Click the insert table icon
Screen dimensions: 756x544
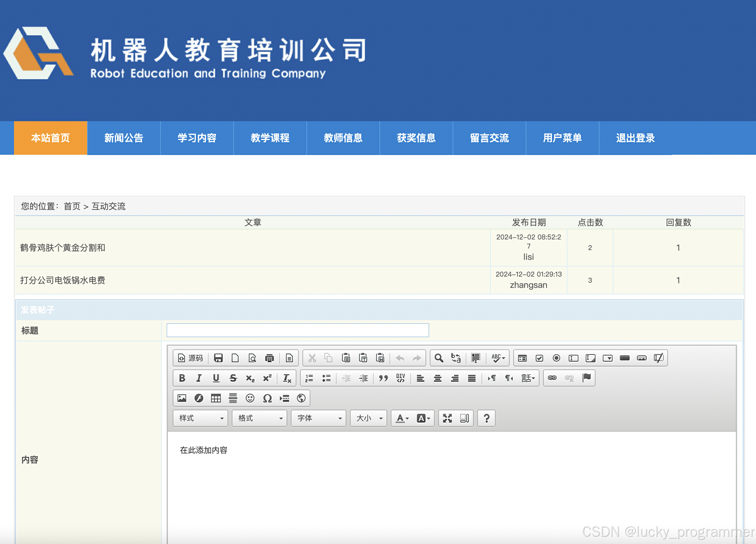point(216,398)
